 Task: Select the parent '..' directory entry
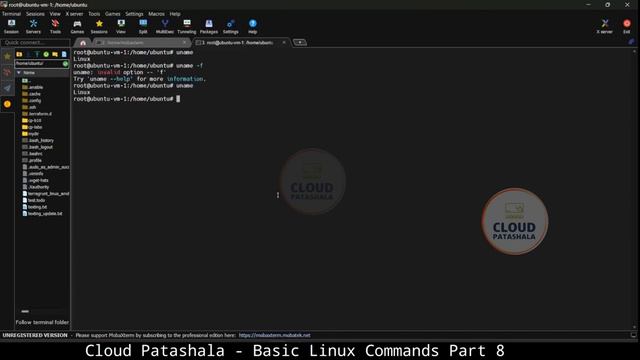[x=27, y=80]
